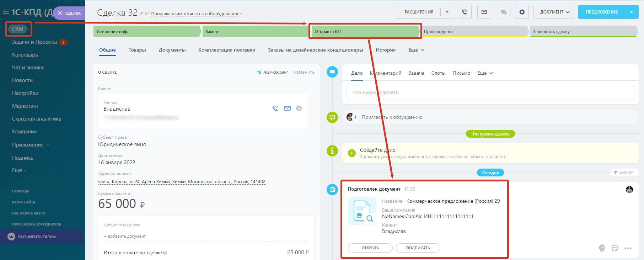Open the arrow dropdown beside ПРЕДЛОЖЕНИЕ
The image size is (644, 260).
click(x=632, y=12)
